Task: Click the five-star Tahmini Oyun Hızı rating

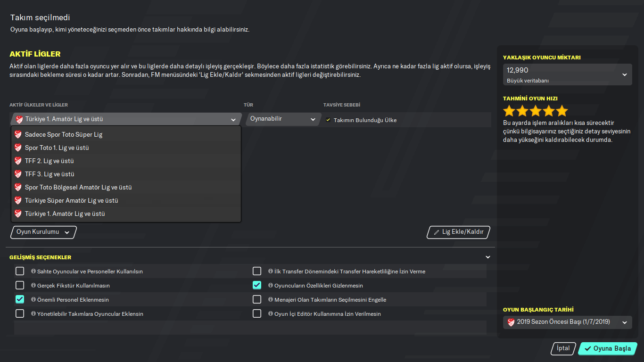Action: 536,111
